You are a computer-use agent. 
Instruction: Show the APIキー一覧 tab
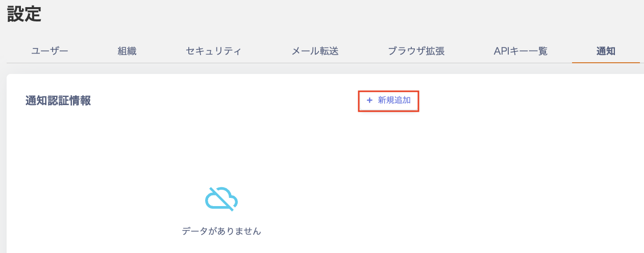point(521,51)
